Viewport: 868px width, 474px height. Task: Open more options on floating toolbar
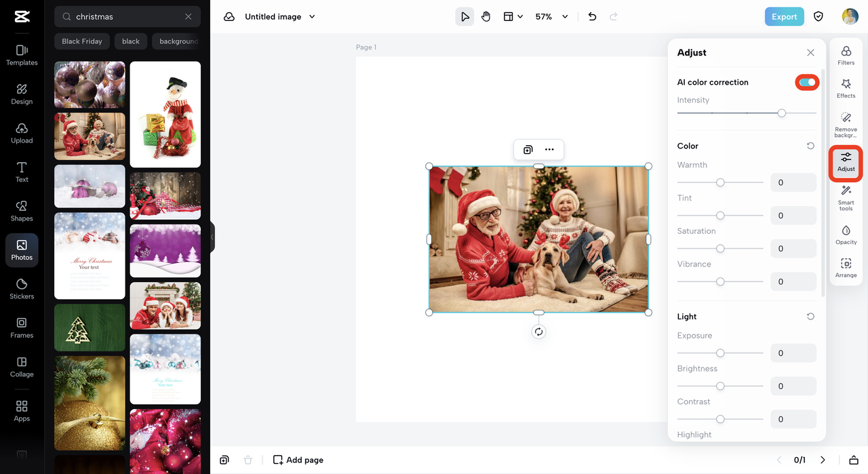[x=549, y=150]
